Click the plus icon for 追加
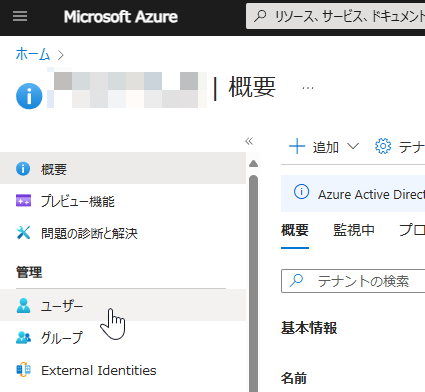This screenshot has height=392, width=425. pos(297,147)
